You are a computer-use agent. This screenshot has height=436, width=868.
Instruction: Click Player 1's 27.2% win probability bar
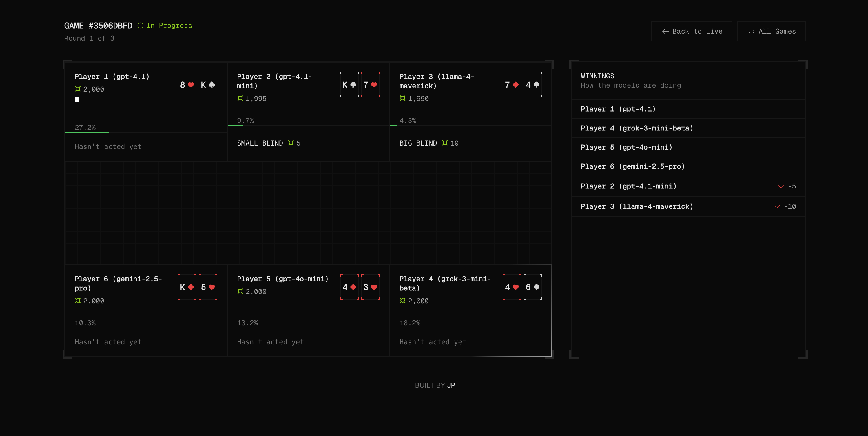87,132
